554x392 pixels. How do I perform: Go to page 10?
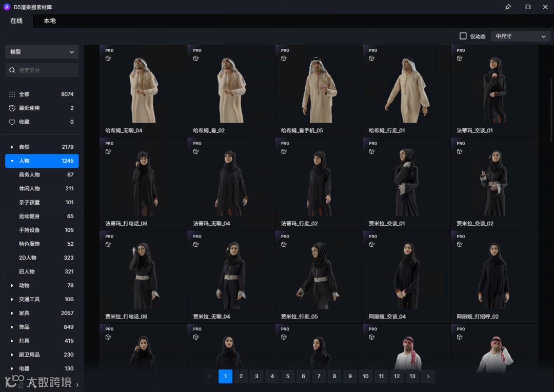click(x=365, y=376)
